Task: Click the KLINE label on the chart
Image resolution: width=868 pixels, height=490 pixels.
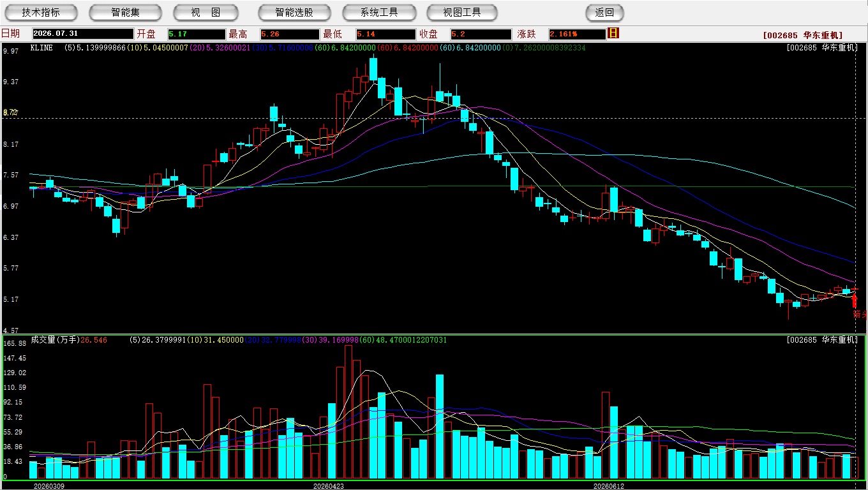Action: tap(41, 48)
